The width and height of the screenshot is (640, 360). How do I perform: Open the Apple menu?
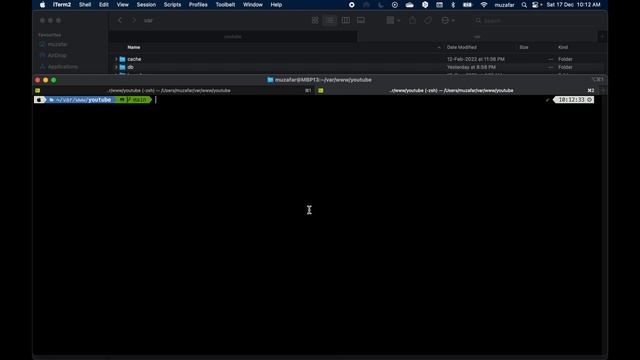click(x=42, y=5)
